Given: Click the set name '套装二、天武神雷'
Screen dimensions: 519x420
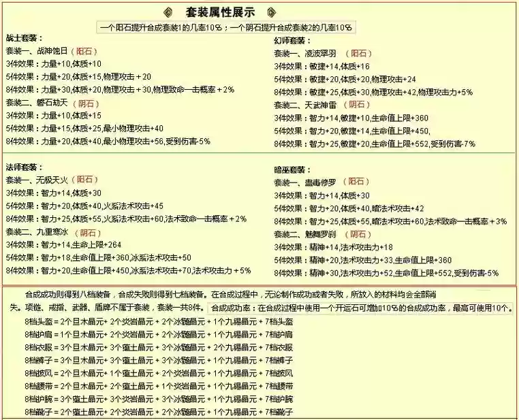Looking at the screenshot, I should [x=305, y=105].
